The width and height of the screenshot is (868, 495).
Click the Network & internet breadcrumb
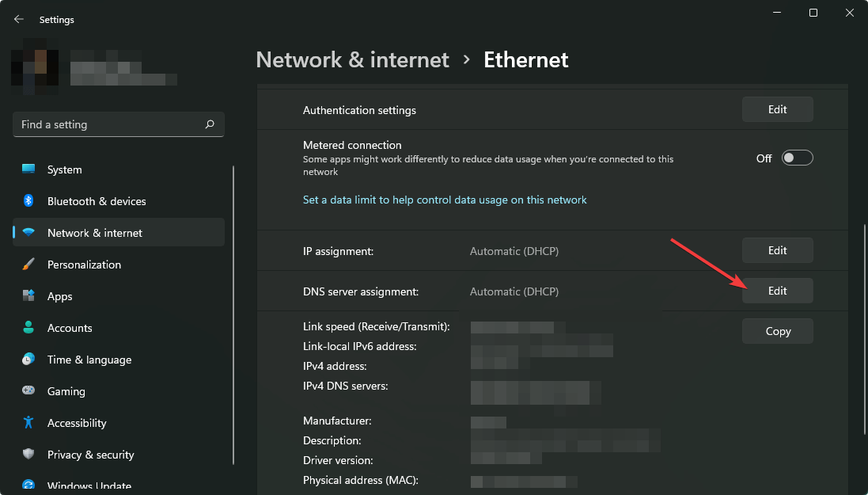coord(352,59)
